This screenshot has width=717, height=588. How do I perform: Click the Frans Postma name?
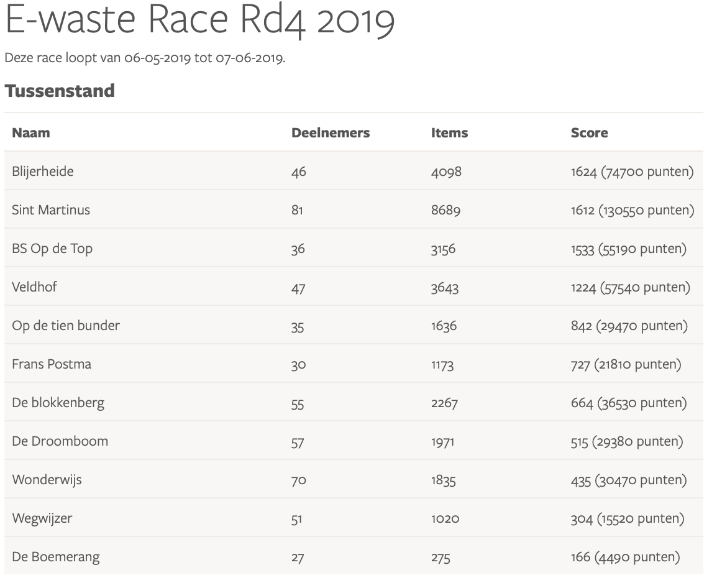coord(52,364)
